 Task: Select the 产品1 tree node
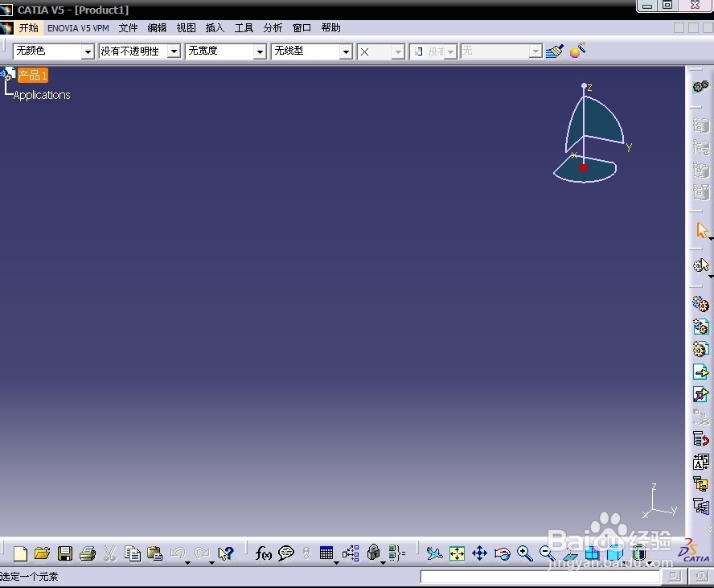pos(33,75)
